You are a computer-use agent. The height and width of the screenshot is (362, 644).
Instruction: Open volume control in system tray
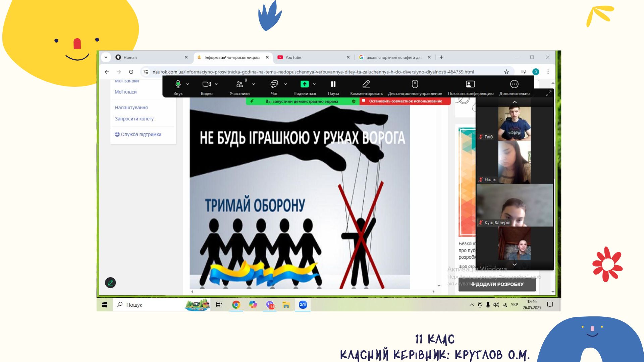[496, 305]
